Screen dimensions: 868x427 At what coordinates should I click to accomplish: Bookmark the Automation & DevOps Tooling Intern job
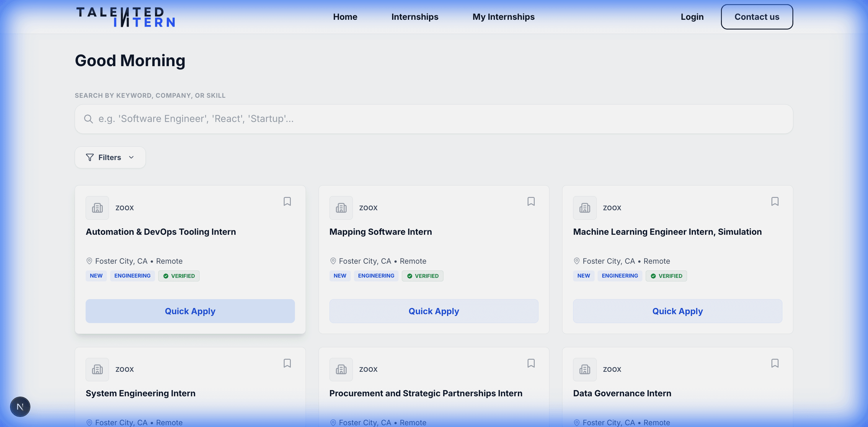[287, 201]
